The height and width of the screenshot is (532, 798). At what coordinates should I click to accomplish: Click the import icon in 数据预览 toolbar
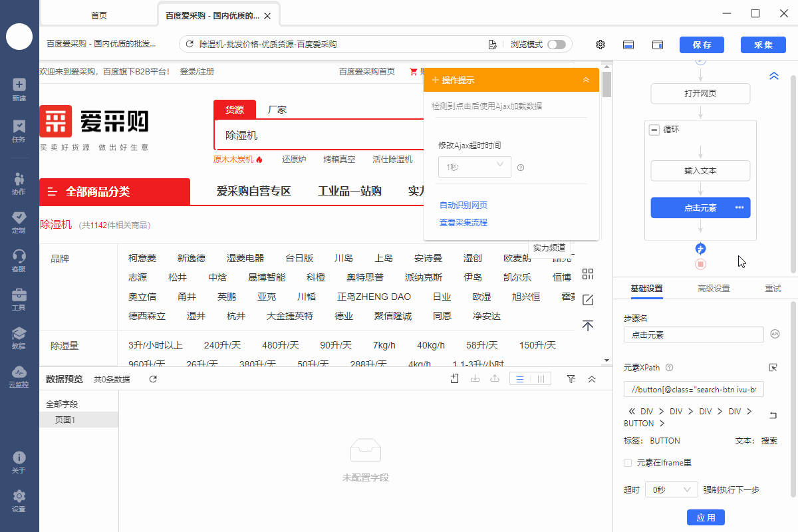[475, 378]
